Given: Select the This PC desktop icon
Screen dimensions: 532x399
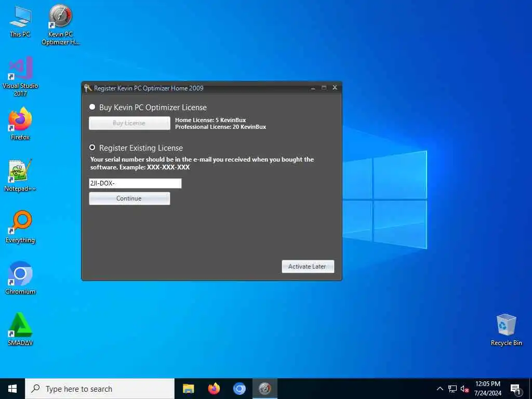Looking at the screenshot, I should pos(20,21).
